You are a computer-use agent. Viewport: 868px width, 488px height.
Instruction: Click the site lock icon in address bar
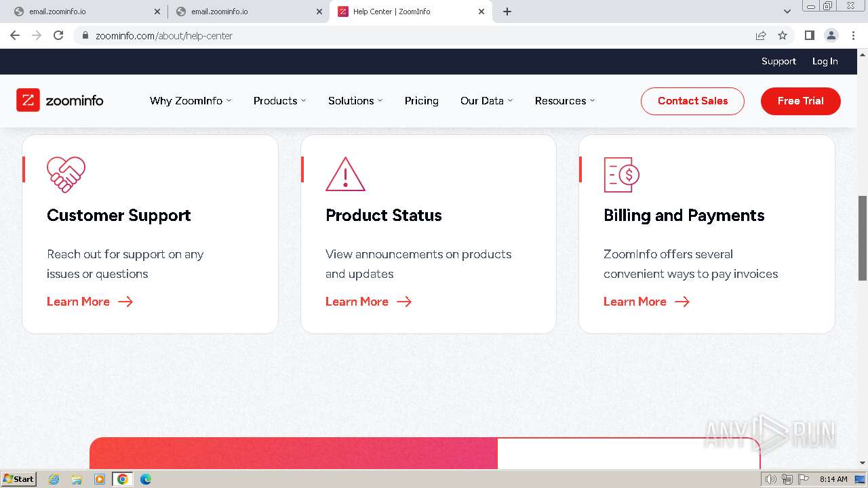85,35
